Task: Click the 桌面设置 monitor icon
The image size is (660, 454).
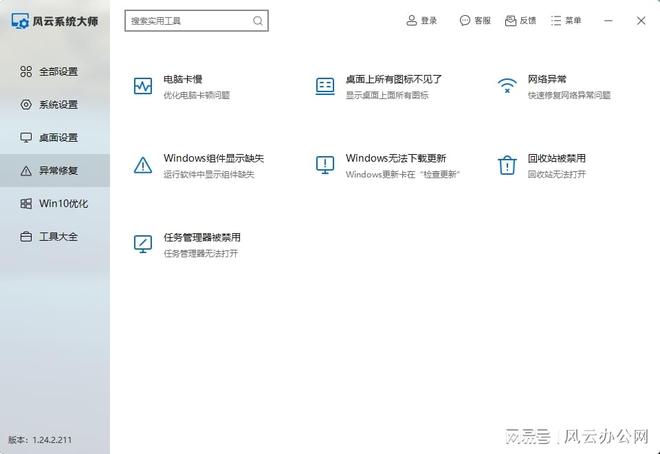Action: tap(26, 138)
